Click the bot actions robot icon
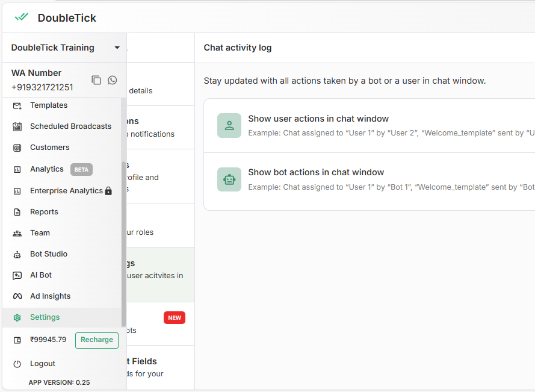 [229, 179]
